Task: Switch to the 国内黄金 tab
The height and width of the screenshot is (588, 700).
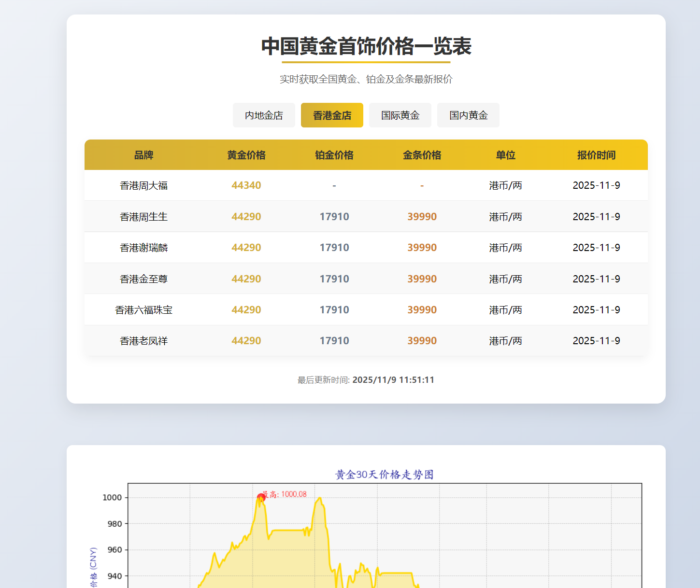Action: point(468,115)
